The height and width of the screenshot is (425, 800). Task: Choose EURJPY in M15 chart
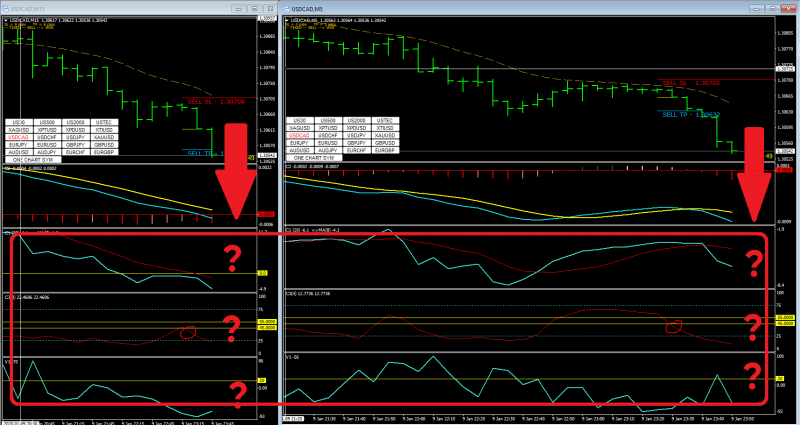pyautogui.click(x=19, y=144)
